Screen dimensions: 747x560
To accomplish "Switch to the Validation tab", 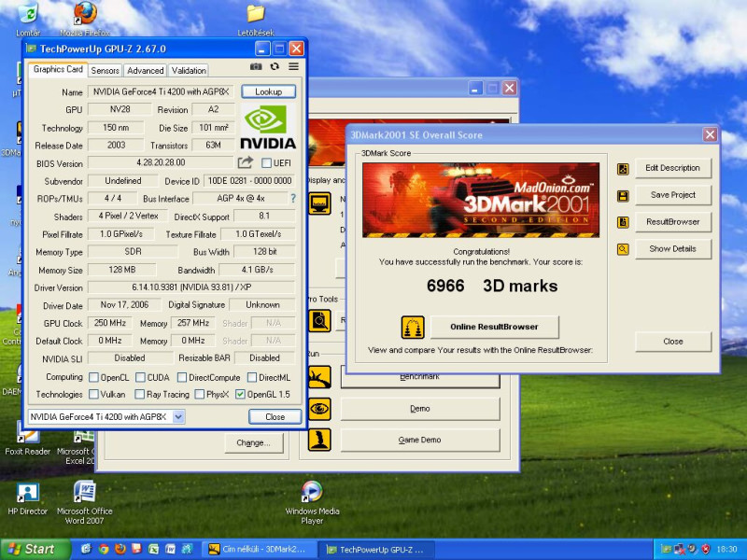I will point(189,71).
